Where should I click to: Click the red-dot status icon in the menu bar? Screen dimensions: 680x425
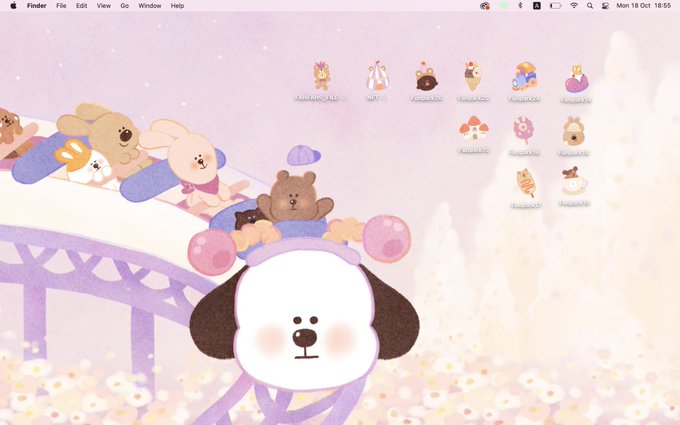click(x=485, y=6)
